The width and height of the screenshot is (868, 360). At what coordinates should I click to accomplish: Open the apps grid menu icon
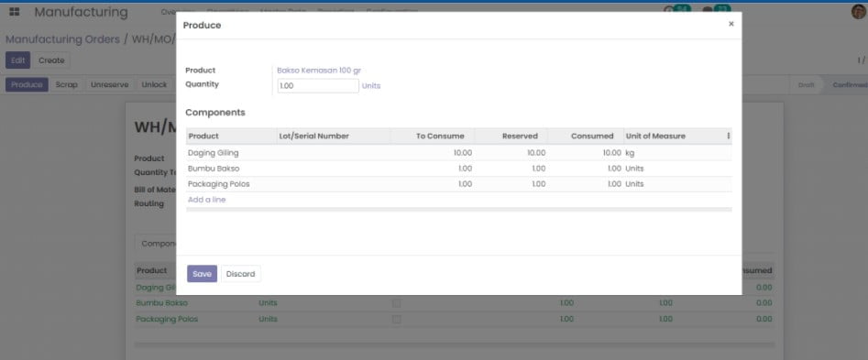15,12
